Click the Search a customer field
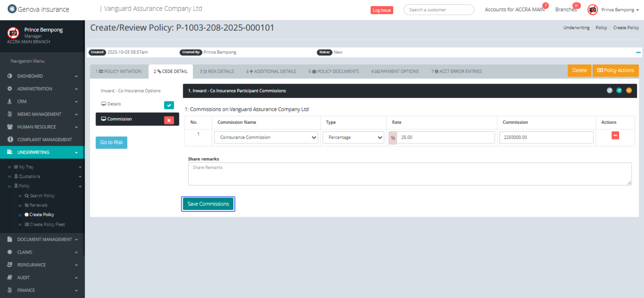This screenshot has height=298, width=644. coord(439,10)
